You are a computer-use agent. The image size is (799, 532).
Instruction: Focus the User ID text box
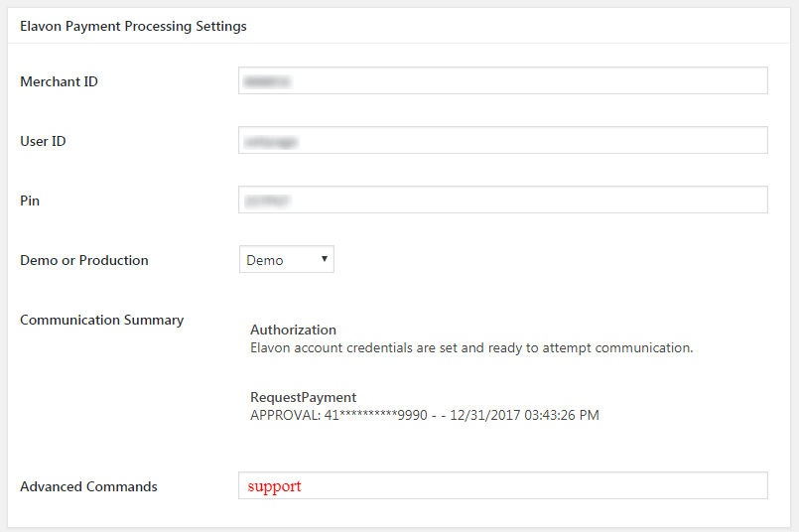pyautogui.click(x=502, y=141)
